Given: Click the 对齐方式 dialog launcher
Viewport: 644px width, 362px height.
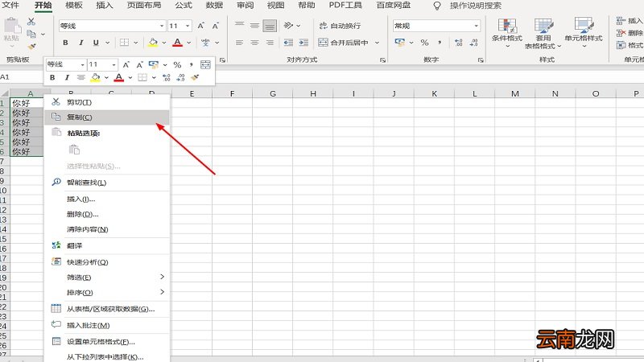Looking at the screenshot, I should coord(383,60).
